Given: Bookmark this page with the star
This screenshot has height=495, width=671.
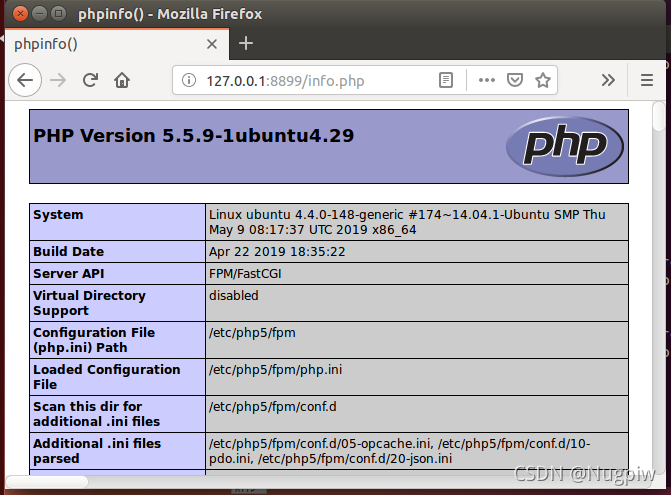Looking at the screenshot, I should (543, 80).
